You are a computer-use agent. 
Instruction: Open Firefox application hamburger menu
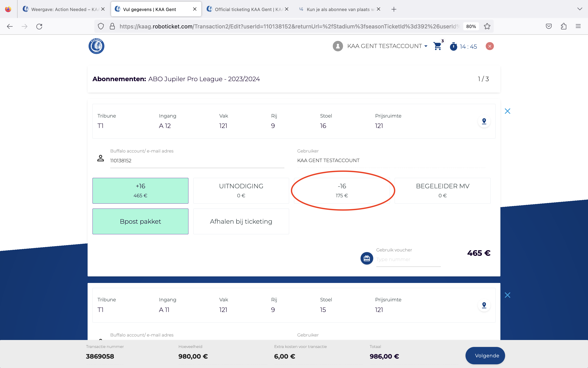[578, 26]
